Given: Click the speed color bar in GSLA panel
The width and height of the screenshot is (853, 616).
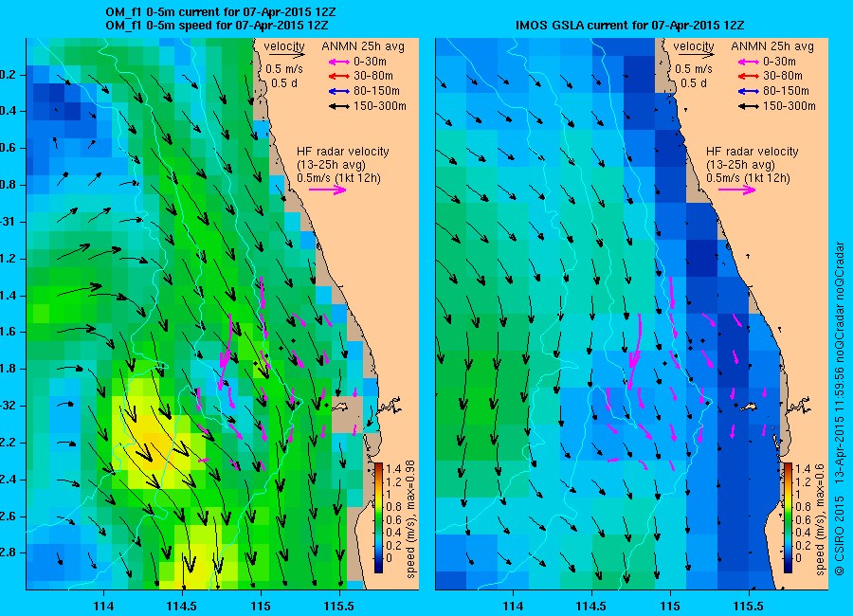Looking at the screenshot, I should coord(788,517).
